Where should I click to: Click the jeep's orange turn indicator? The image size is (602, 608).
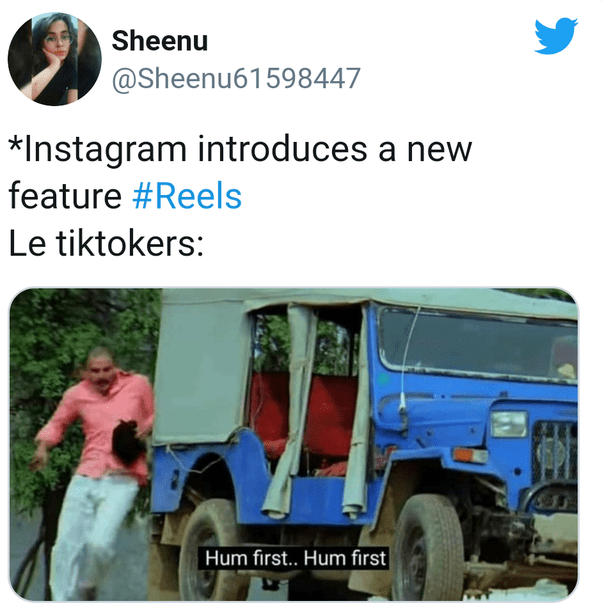[x=469, y=455]
